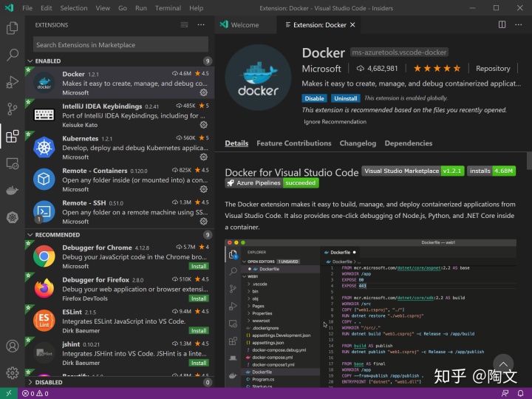Click the VS Code Insiders logo icon
532x399 pixels.
pyautogui.click(x=9, y=7)
